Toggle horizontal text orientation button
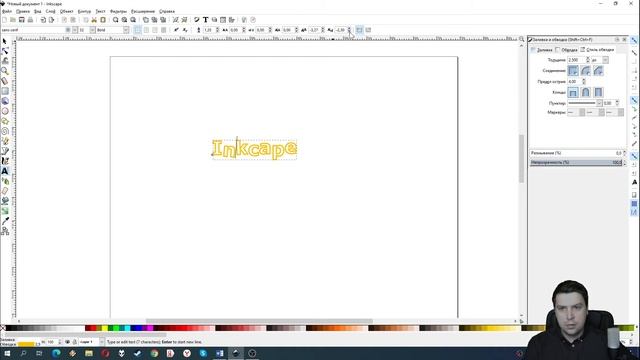The width and height of the screenshot is (640, 360). [x=359, y=30]
